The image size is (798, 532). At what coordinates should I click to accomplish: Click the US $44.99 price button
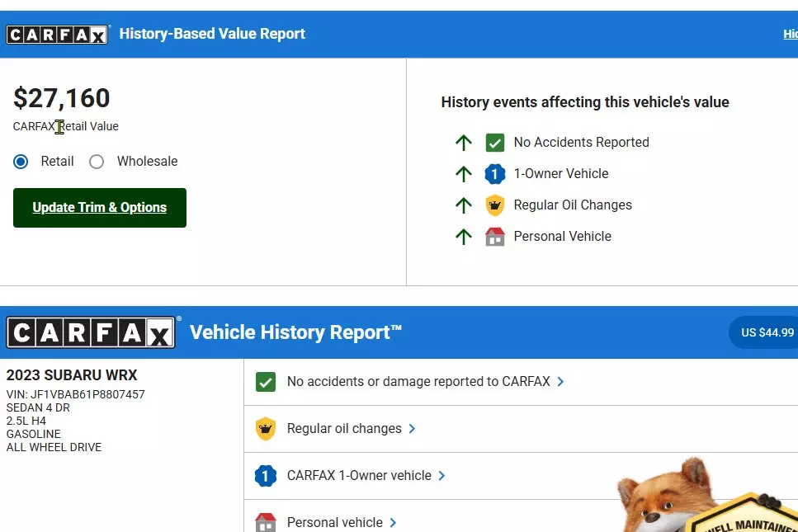(x=764, y=332)
